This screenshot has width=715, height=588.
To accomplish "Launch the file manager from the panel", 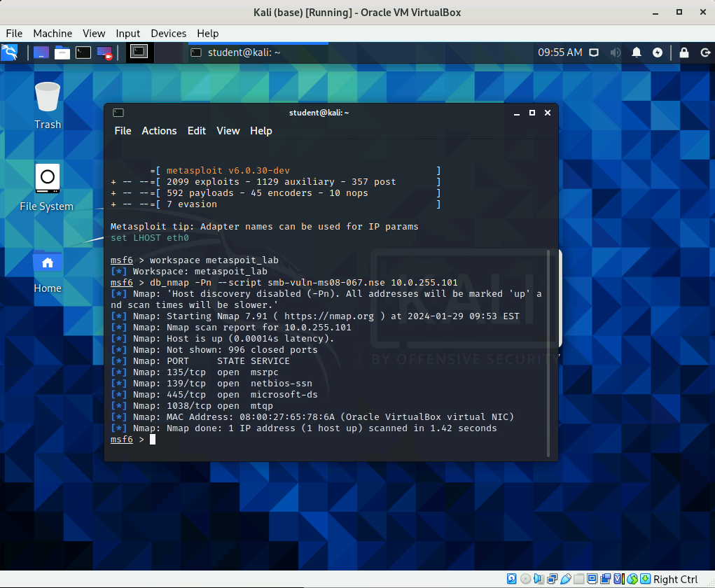I will 62,53.
